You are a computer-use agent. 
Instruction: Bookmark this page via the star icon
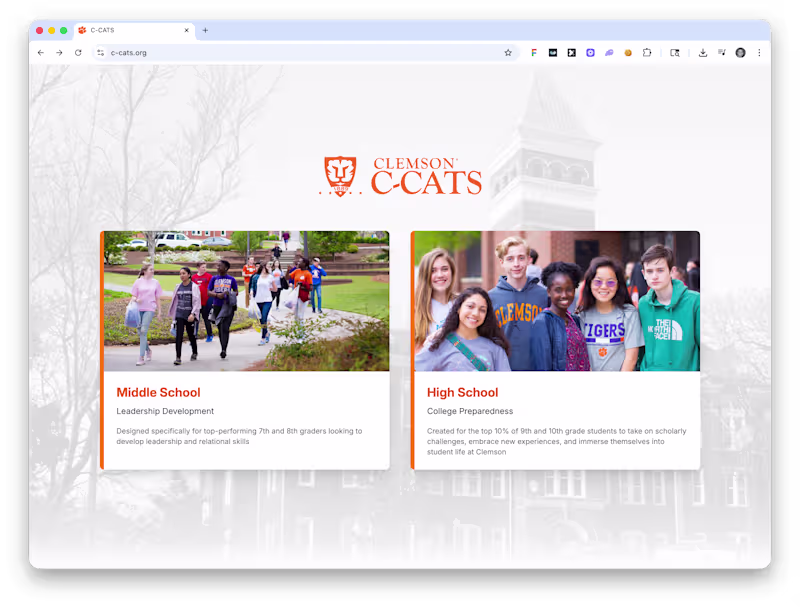(x=508, y=53)
